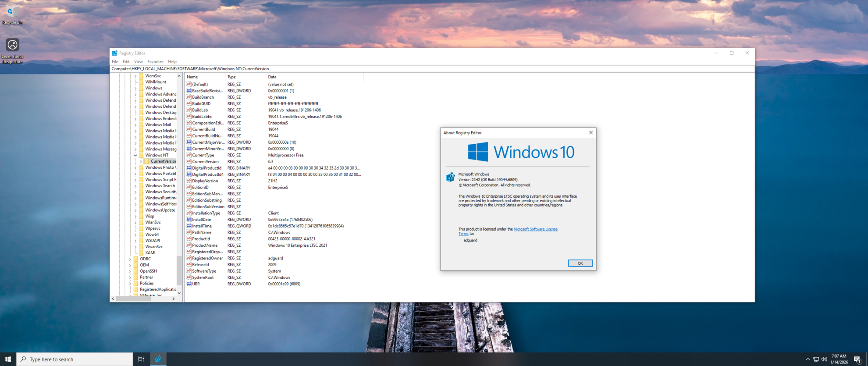The image size is (868, 366).
Task: Open Task View from the taskbar
Action: coord(141,359)
